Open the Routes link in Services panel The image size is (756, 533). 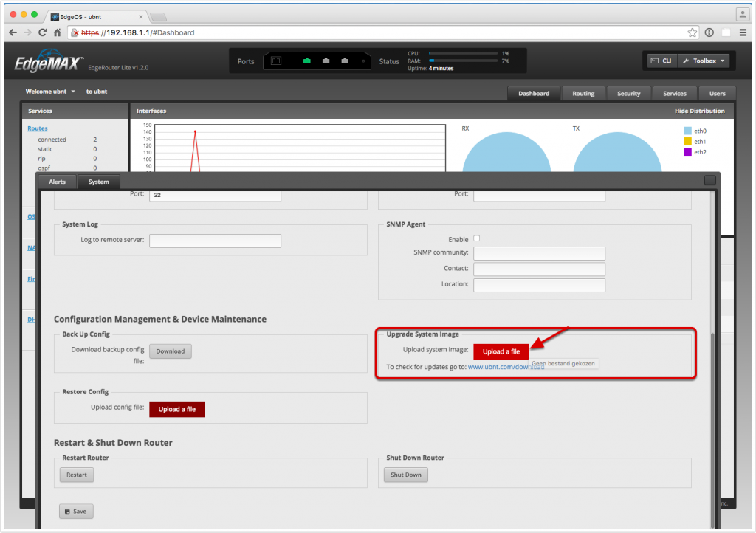tap(38, 128)
